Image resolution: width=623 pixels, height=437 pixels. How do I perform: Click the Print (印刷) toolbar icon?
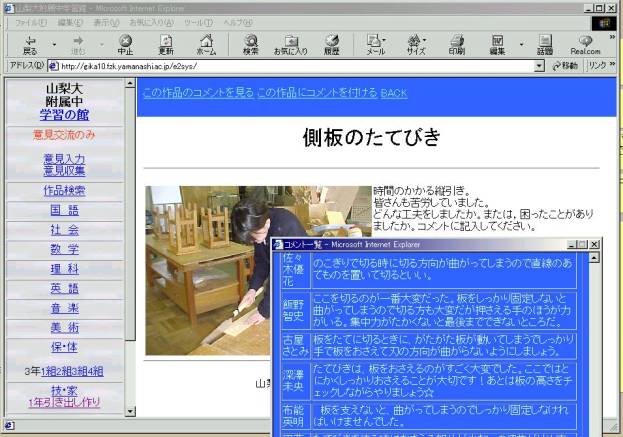tap(457, 45)
